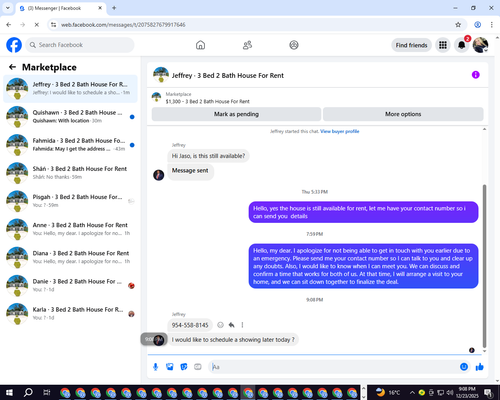Click the Mark as pending button
This screenshot has width=500, height=400.
[236, 114]
